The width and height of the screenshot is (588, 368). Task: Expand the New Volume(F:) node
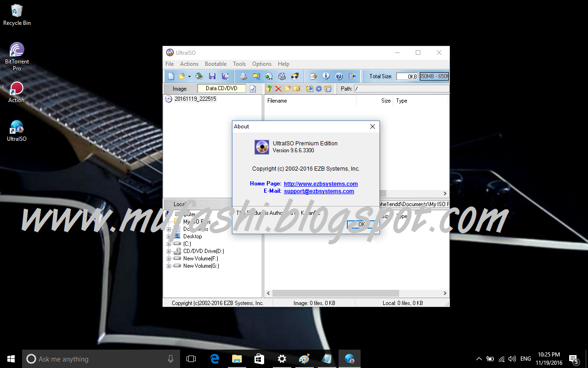point(169,259)
